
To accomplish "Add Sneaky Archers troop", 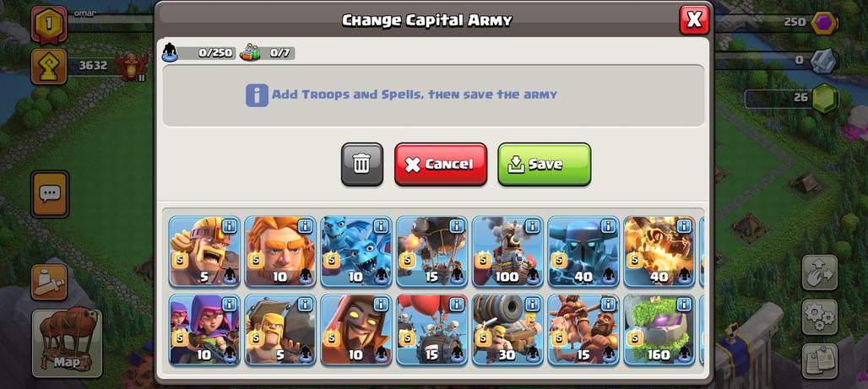I will pyautogui.click(x=204, y=330).
